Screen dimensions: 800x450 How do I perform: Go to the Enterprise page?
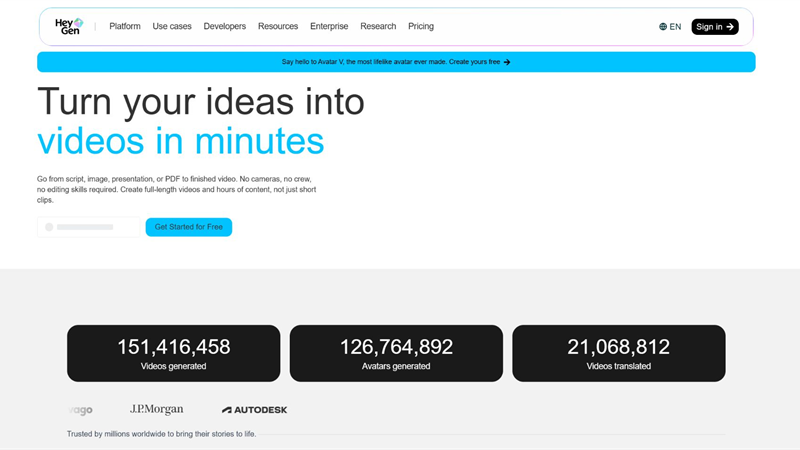[329, 26]
